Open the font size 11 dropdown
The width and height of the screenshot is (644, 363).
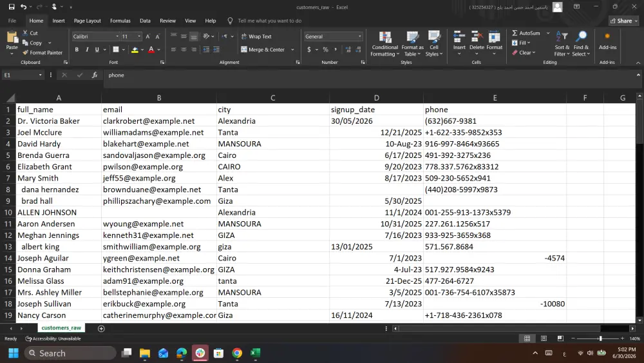pyautogui.click(x=139, y=37)
